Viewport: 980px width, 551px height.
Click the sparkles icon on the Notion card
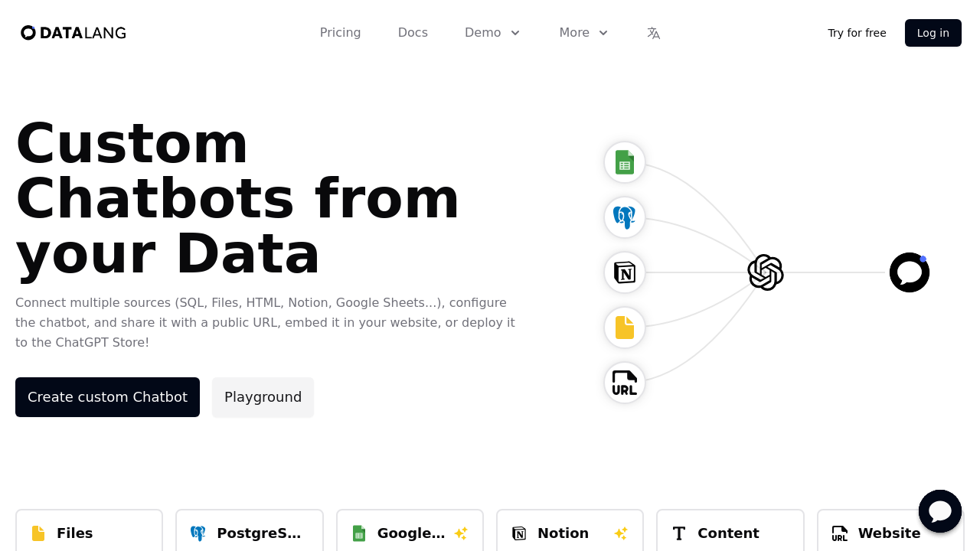621,533
